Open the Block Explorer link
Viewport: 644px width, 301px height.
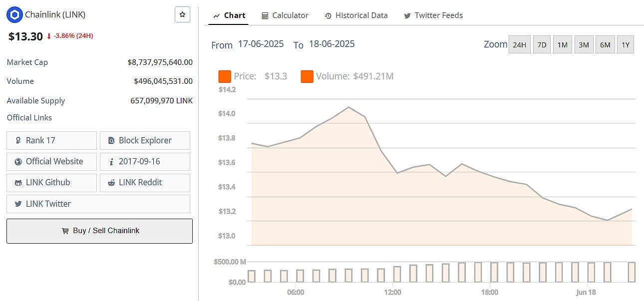coord(145,140)
